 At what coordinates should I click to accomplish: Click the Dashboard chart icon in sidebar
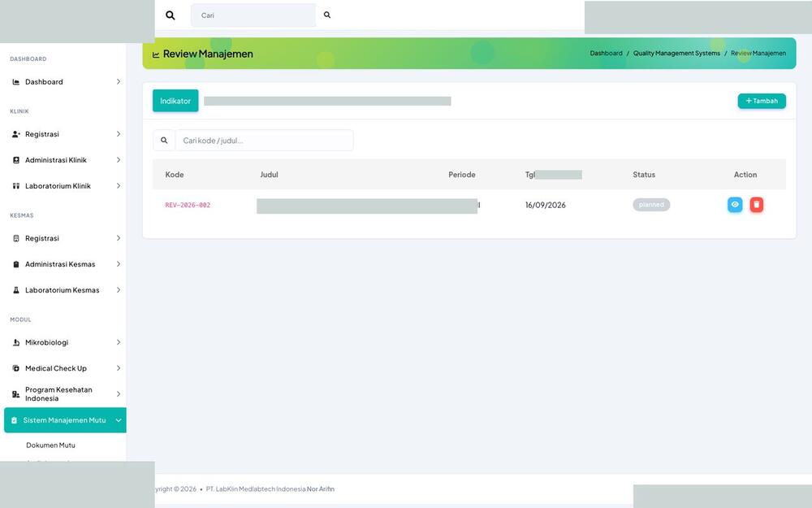pos(16,82)
